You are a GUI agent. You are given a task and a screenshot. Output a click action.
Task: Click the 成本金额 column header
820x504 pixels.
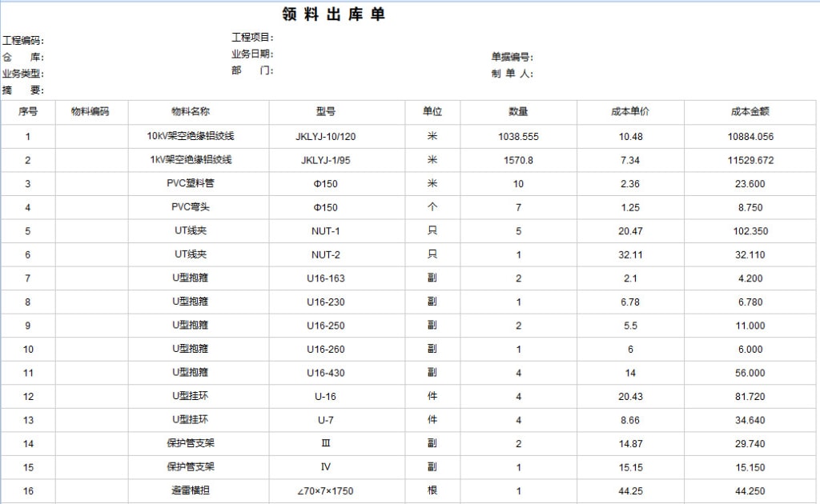click(750, 112)
